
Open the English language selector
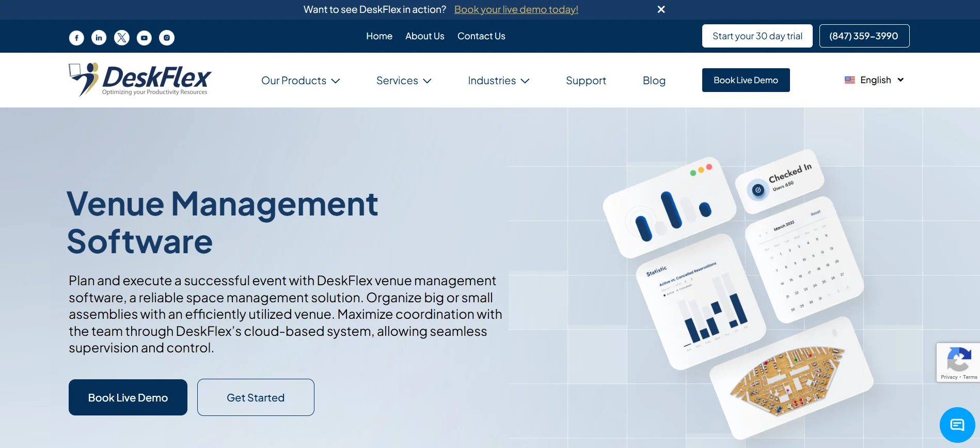point(874,80)
